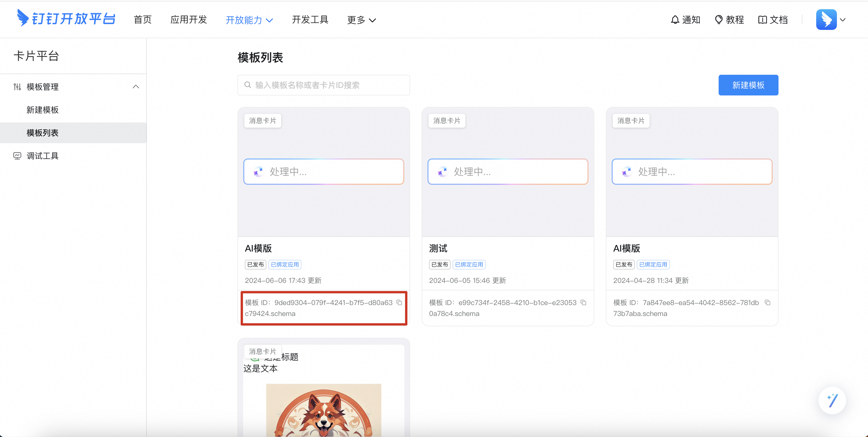The width and height of the screenshot is (868, 437).
Task: Open the notification bell icon
Action: pyautogui.click(x=675, y=20)
